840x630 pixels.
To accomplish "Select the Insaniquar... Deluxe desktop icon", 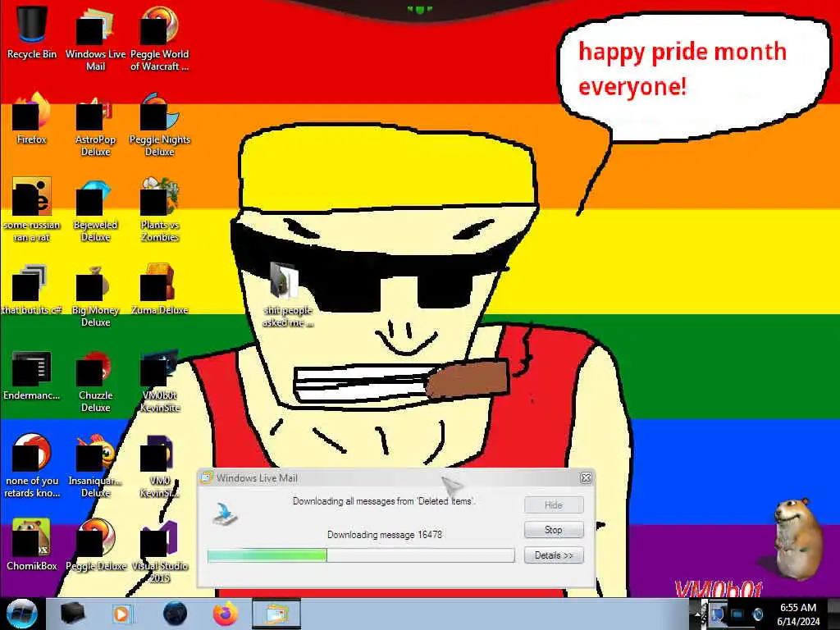I will [x=95, y=465].
